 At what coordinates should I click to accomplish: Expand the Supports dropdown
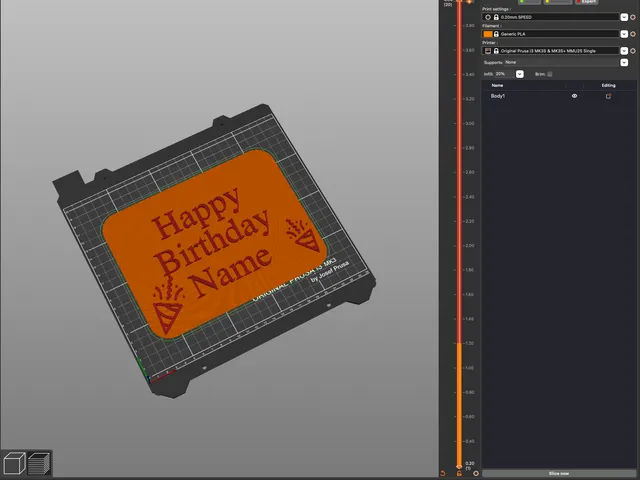pos(624,62)
